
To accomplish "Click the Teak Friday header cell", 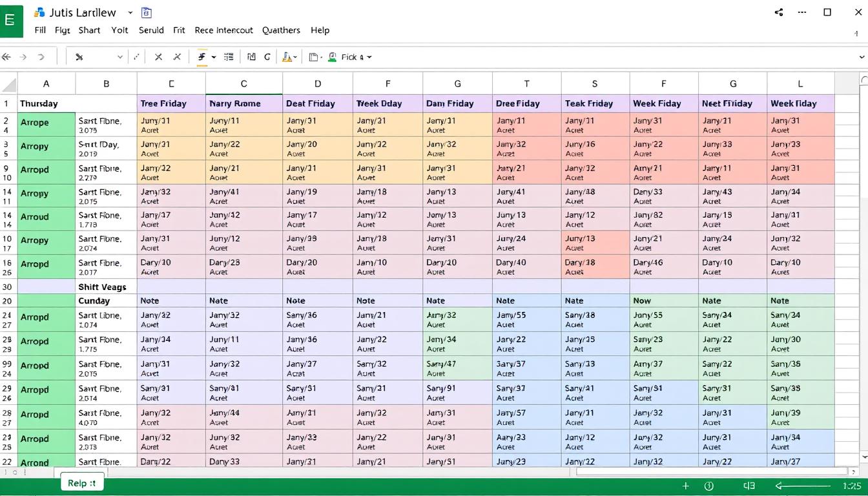I will click(x=595, y=103).
